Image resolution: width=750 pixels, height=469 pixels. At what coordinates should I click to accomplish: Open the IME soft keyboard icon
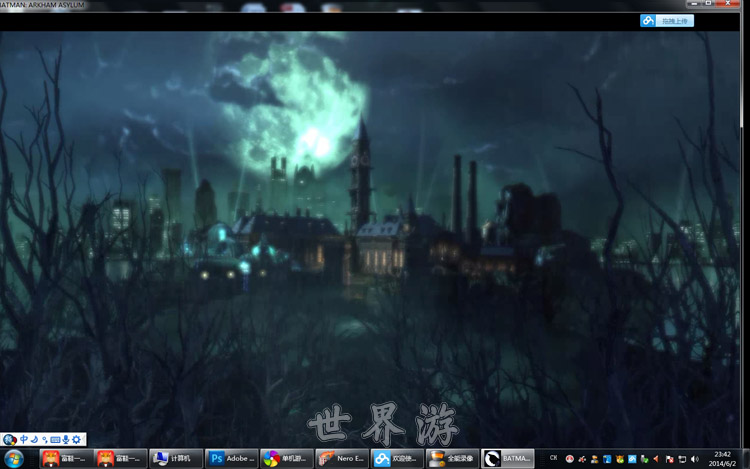[55, 439]
